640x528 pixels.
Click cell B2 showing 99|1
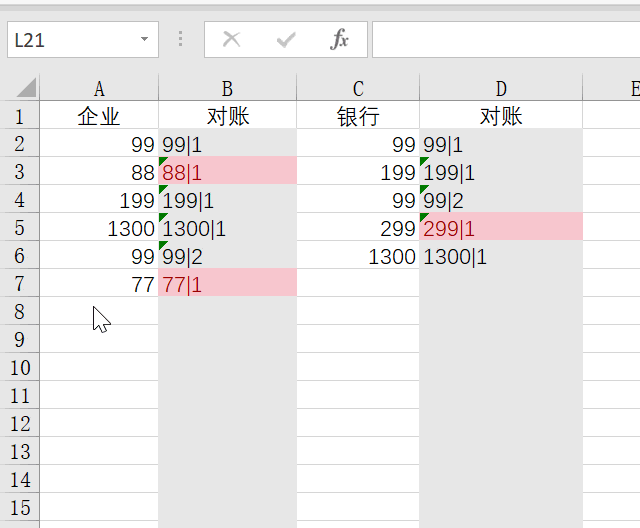227,143
